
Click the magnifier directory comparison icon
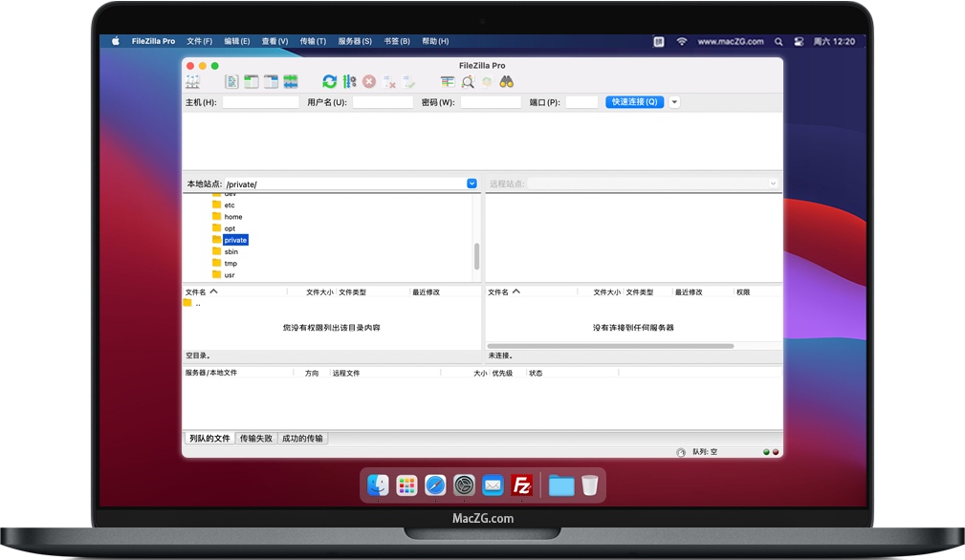coord(468,82)
